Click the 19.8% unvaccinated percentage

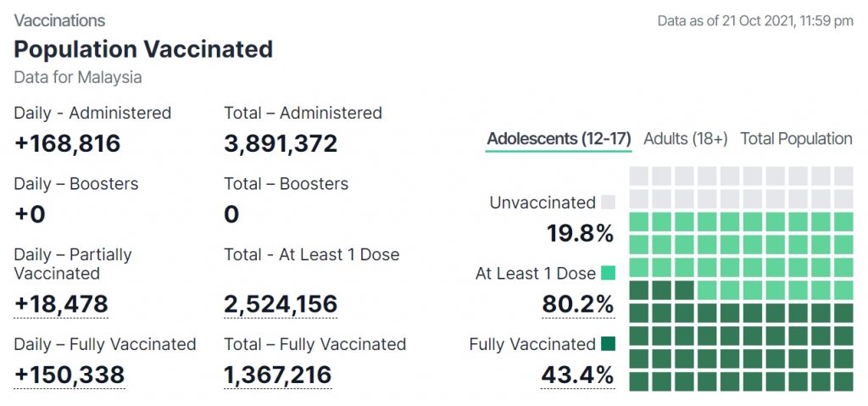click(580, 233)
